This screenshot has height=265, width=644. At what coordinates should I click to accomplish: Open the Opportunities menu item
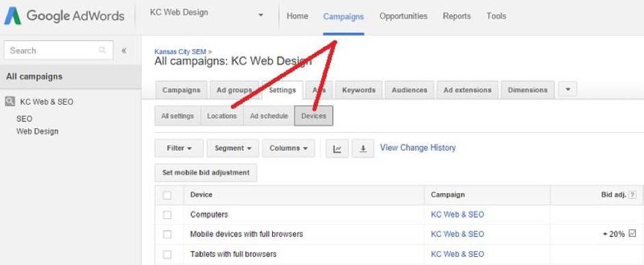point(404,16)
